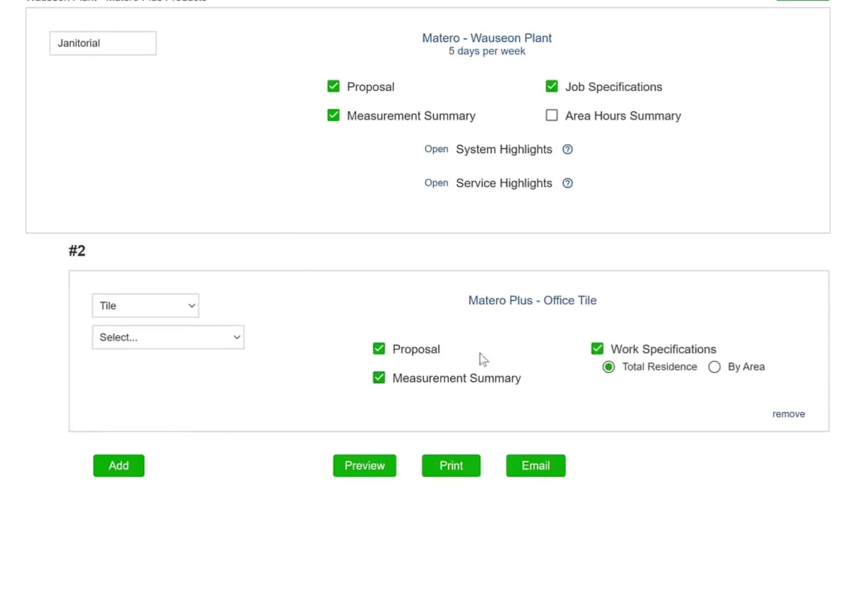
Task: Click the Add button
Action: tap(119, 466)
